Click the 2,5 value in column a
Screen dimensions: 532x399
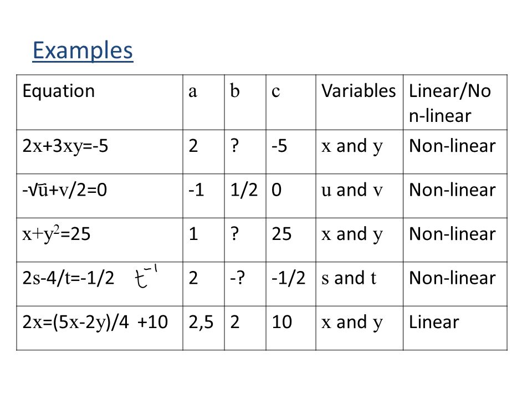click(201, 322)
